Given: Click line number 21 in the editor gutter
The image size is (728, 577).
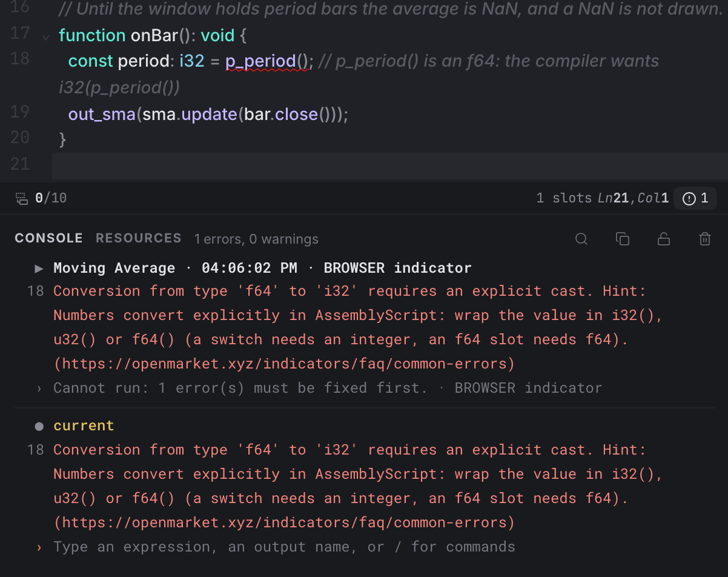Looking at the screenshot, I should coord(20,164).
